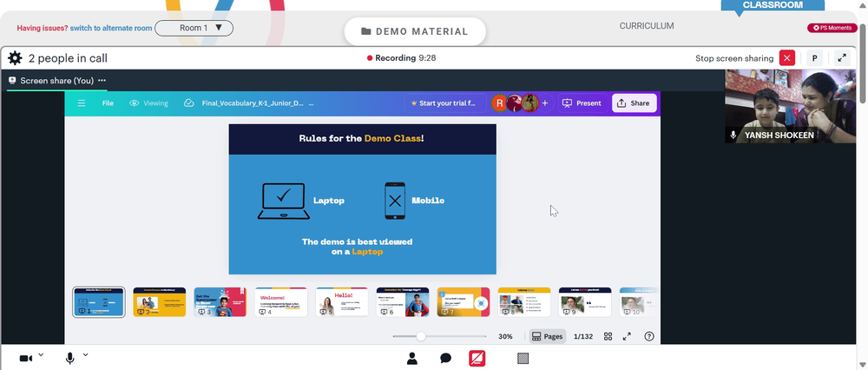Click mobile phone X icon on slide
Screen dimensions: 868x370
point(395,201)
